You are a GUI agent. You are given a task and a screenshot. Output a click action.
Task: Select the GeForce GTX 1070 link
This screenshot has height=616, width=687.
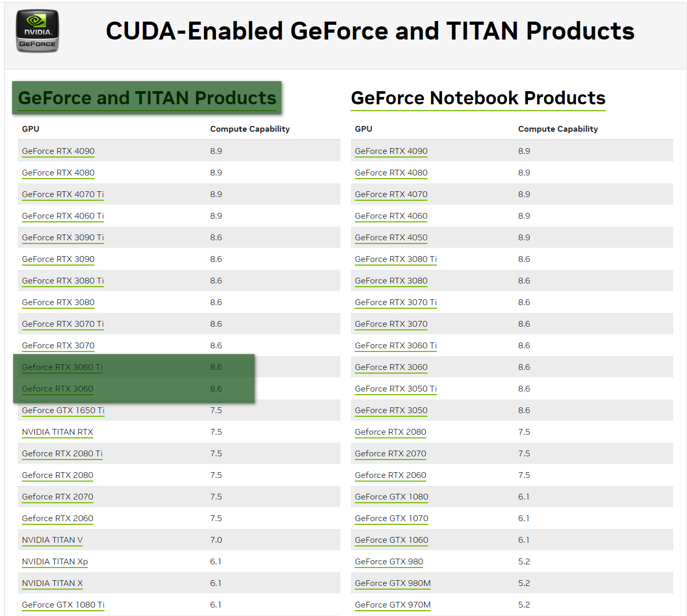(391, 519)
